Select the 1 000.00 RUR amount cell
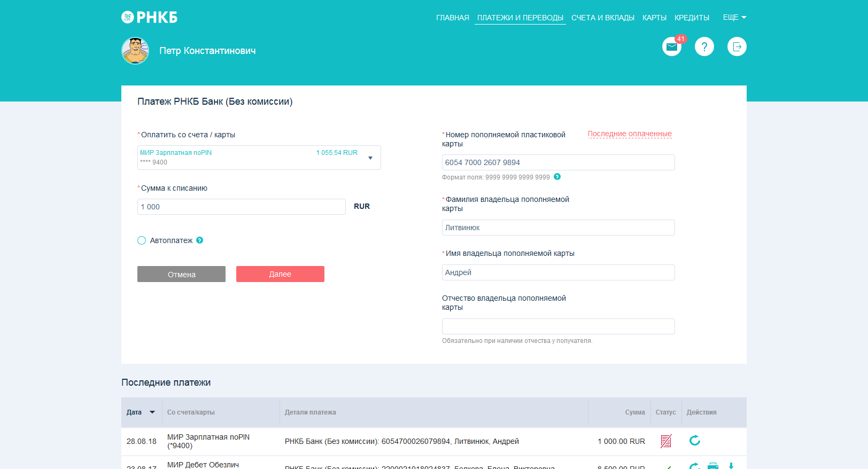 tap(621, 441)
